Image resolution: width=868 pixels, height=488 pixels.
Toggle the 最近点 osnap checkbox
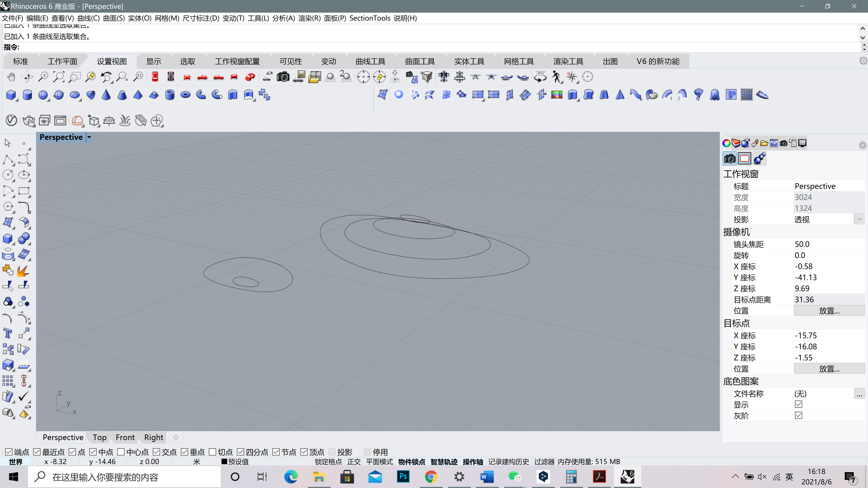click(37, 452)
